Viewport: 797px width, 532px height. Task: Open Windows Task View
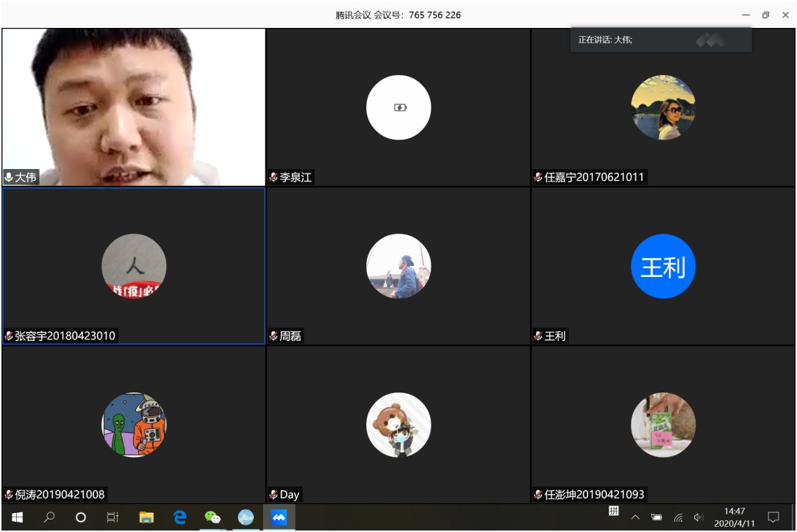[x=112, y=517]
